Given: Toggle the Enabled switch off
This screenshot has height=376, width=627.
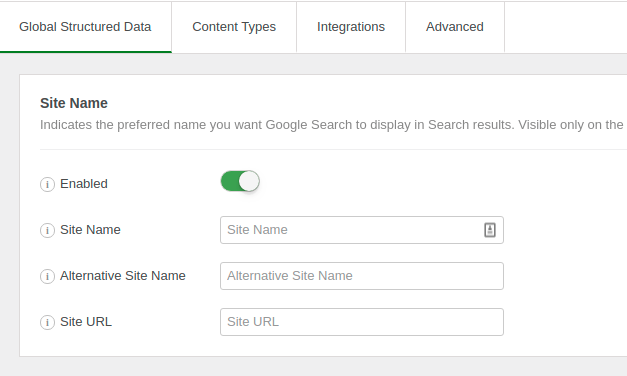Looking at the screenshot, I should click(x=240, y=181).
